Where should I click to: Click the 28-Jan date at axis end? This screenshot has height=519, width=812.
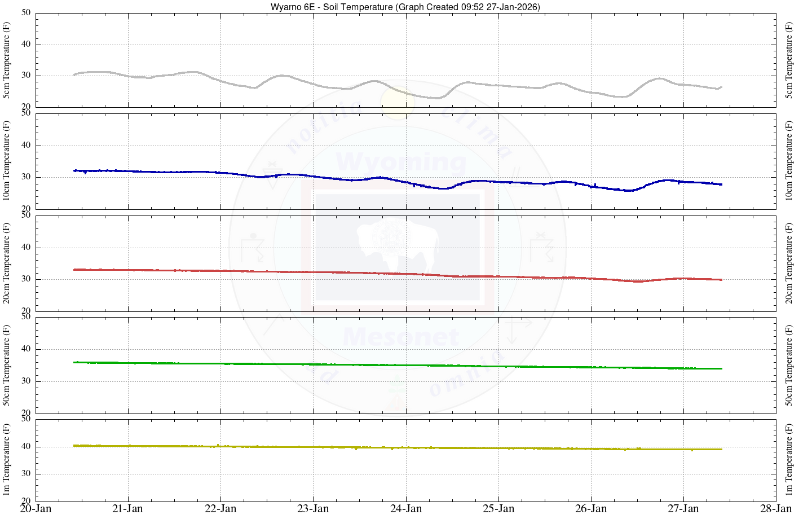tap(776, 509)
